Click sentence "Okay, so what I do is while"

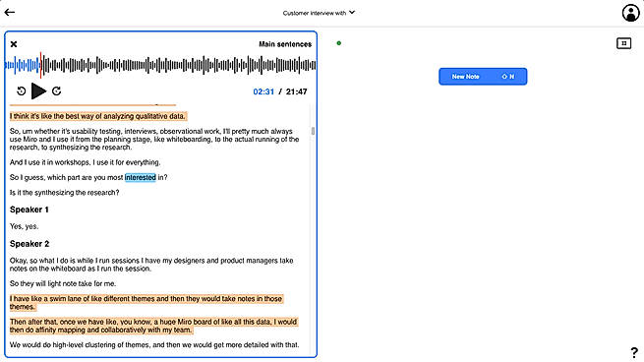pos(151,265)
